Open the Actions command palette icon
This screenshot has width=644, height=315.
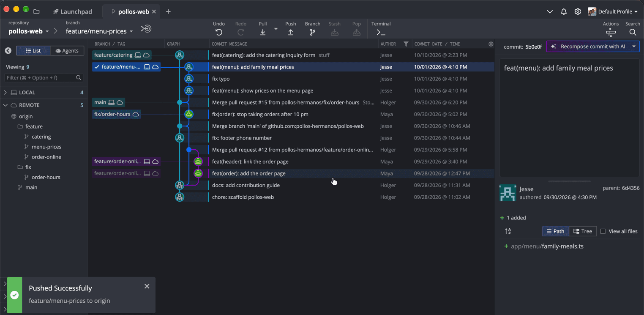click(611, 32)
